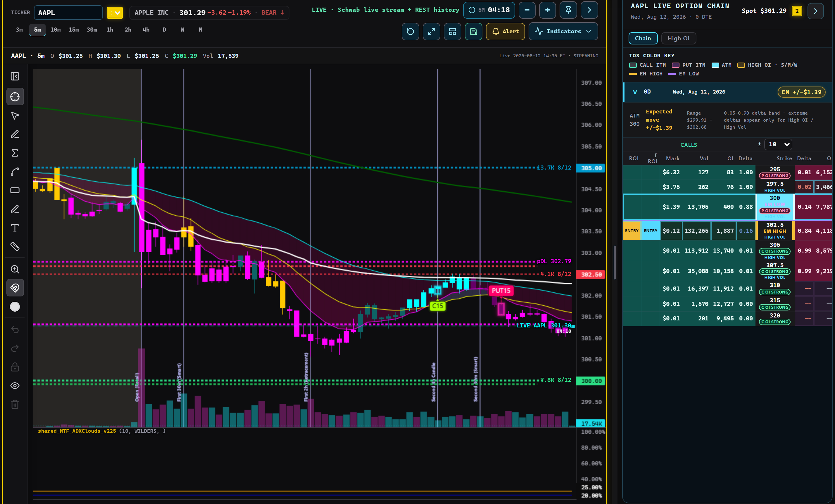Image resolution: width=835 pixels, height=504 pixels.
Task: Select the crosshair cursor tool
Action: point(15,97)
